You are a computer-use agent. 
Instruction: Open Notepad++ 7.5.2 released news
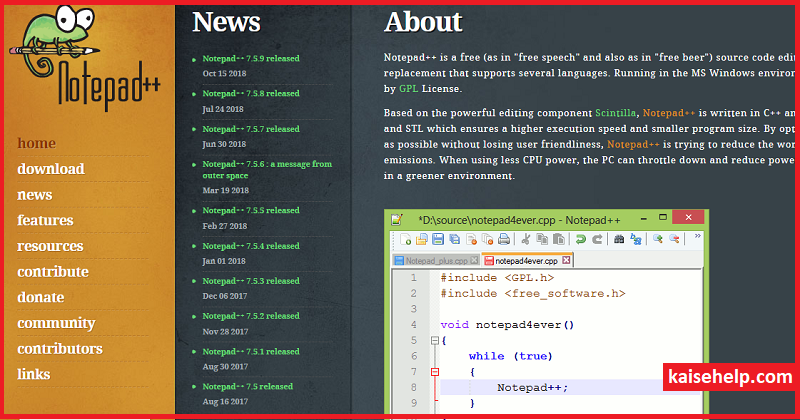(x=251, y=316)
